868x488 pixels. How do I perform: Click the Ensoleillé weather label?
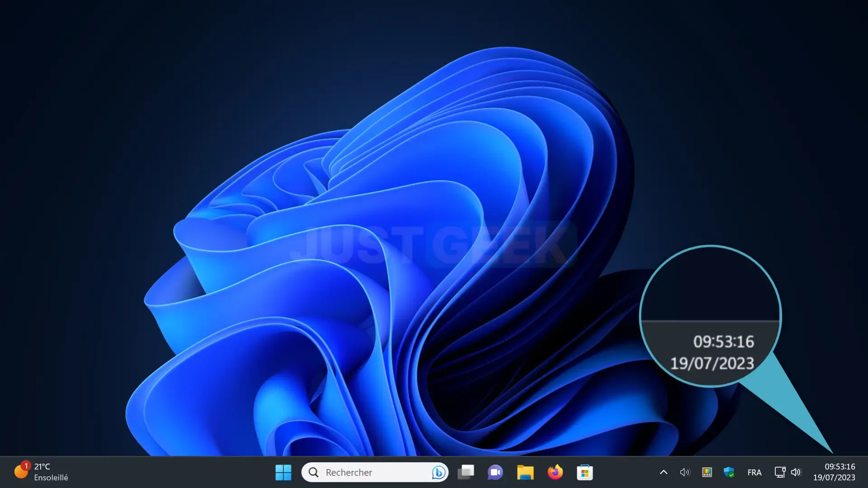click(x=51, y=478)
